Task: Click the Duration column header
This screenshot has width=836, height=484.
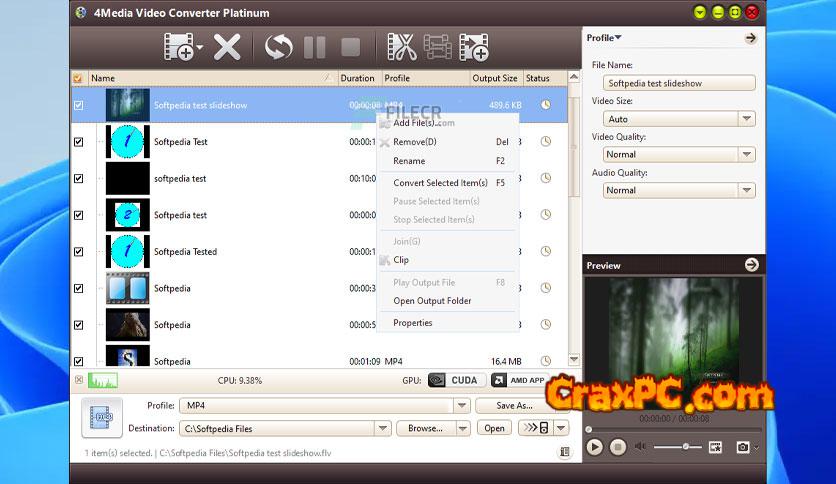Action: (359, 78)
